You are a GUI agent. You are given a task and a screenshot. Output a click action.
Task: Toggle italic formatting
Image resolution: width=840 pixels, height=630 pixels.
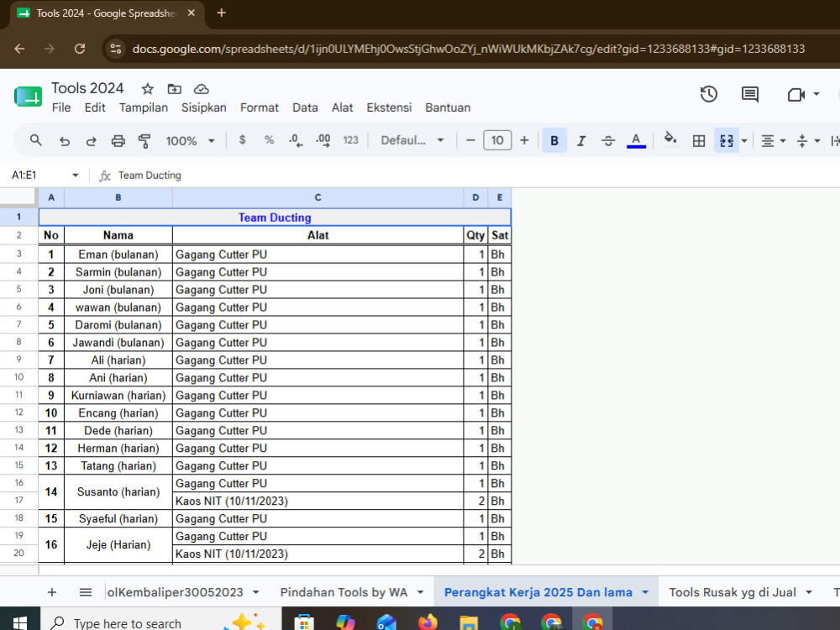(581, 140)
